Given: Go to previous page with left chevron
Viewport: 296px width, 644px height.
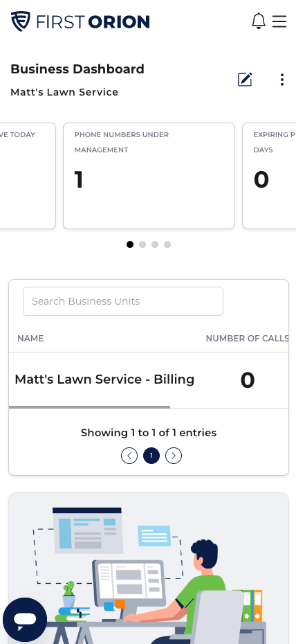Looking at the screenshot, I should (x=129, y=456).
